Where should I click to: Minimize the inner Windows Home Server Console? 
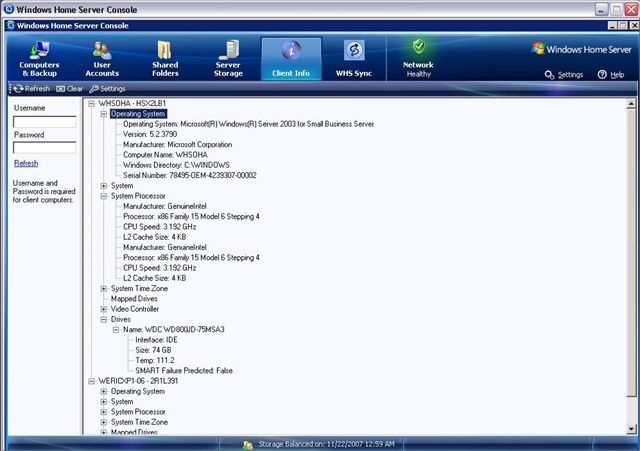[x=612, y=25]
